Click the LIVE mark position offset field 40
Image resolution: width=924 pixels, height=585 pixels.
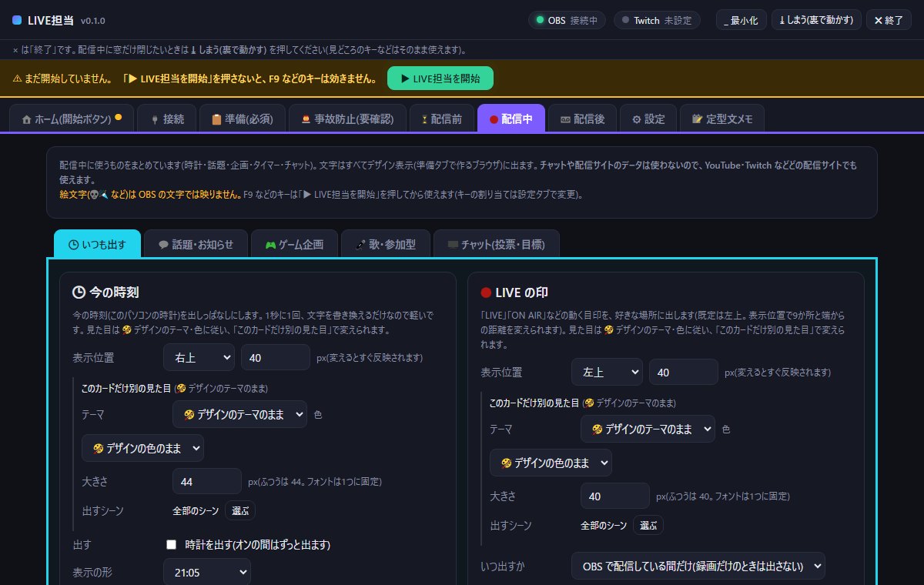pyautogui.click(x=683, y=372)
